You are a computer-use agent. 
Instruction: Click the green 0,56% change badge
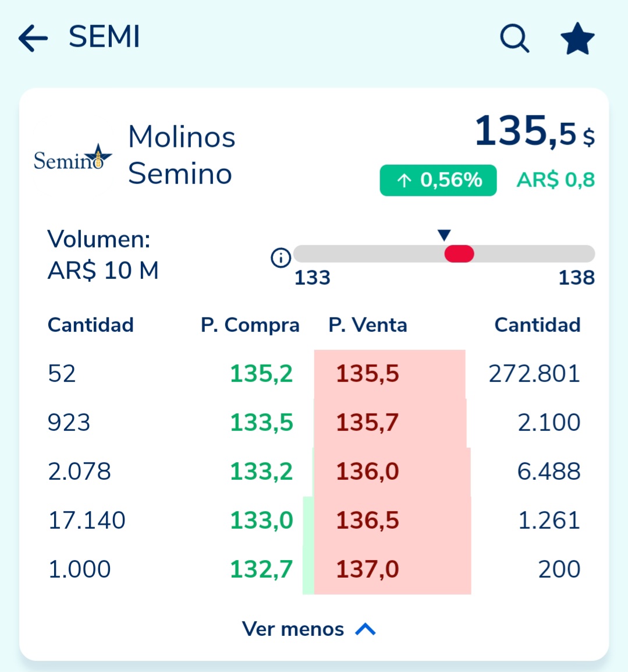438,180
